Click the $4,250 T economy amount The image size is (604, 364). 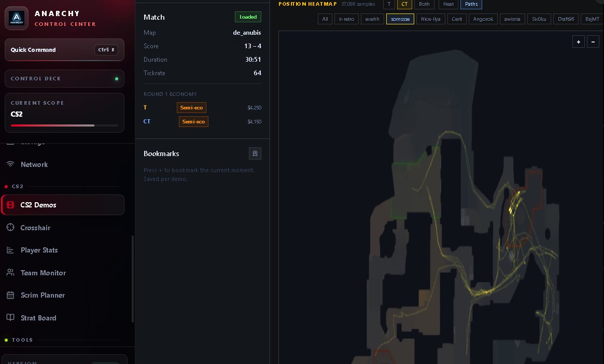pyautogui.click(x=254, y=108)
